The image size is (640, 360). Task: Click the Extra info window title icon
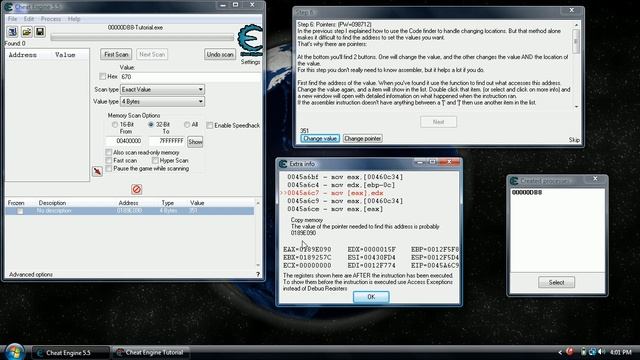tap(283, 164)
